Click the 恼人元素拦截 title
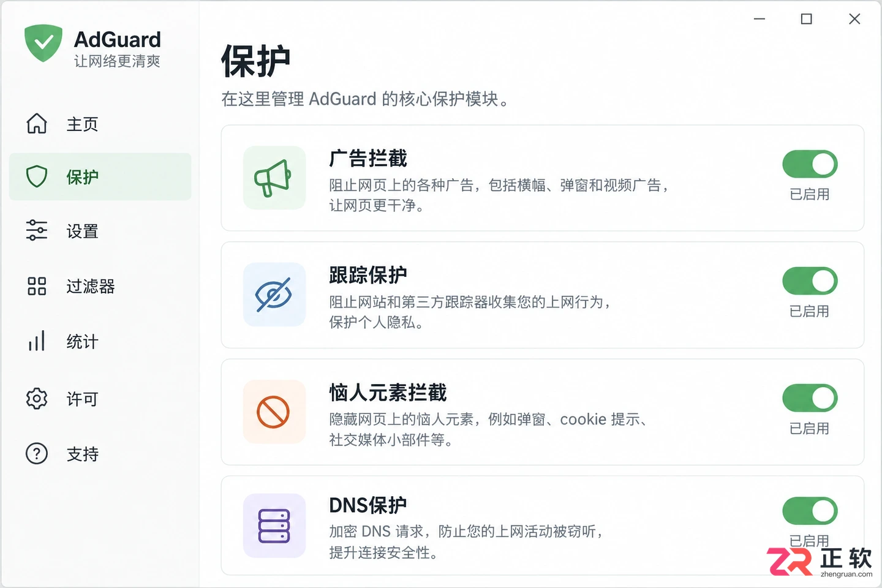 388,392
